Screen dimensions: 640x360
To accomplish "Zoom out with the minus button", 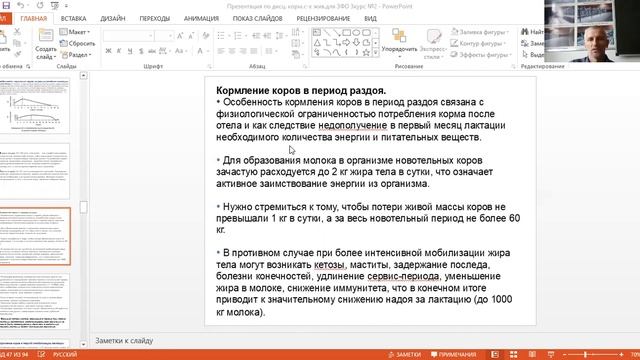I will (565, 354).
